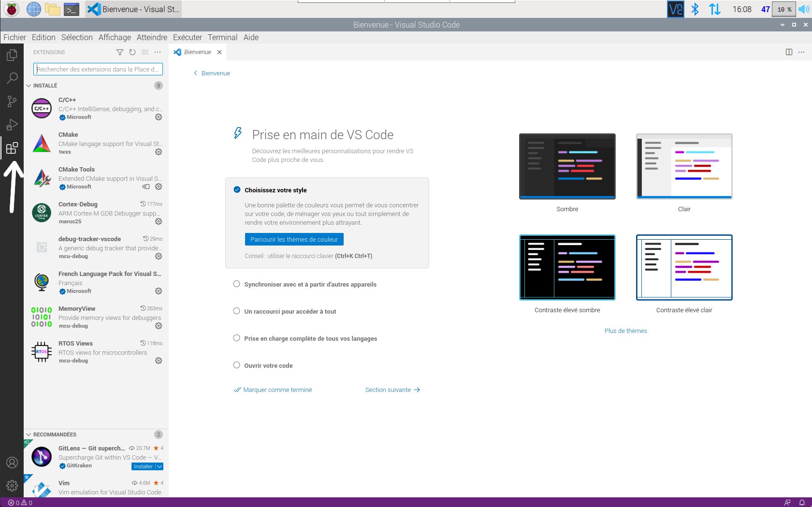Image resolution: width=812 pixels, height=507 pixels.
Task: Split the editor to the right
Action: [x=789, y=52]
